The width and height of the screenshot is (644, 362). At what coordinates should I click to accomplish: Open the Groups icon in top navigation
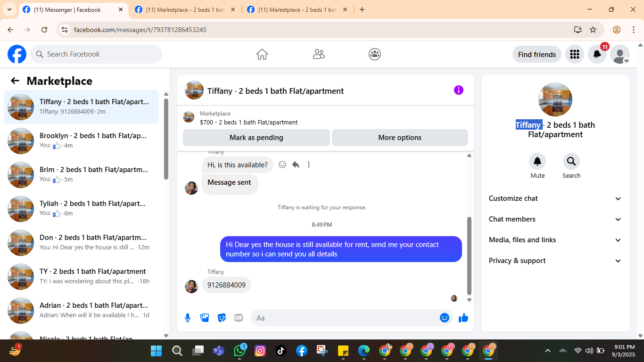pos(375,54)
